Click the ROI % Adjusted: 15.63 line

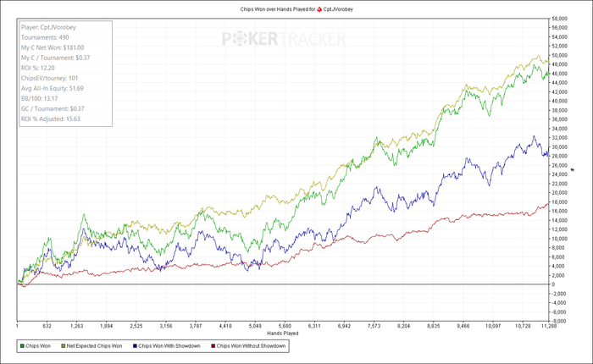coord(51,119)
